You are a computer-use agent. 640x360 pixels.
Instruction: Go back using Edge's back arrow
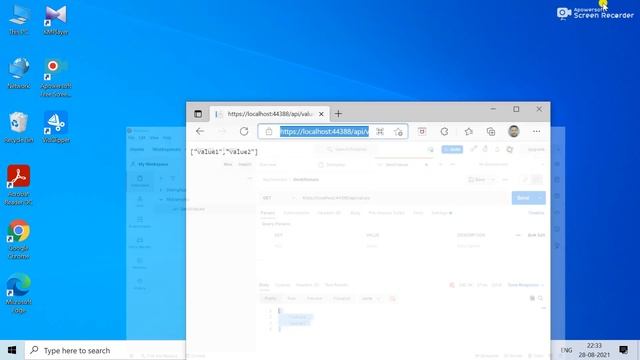click(200, 131)
